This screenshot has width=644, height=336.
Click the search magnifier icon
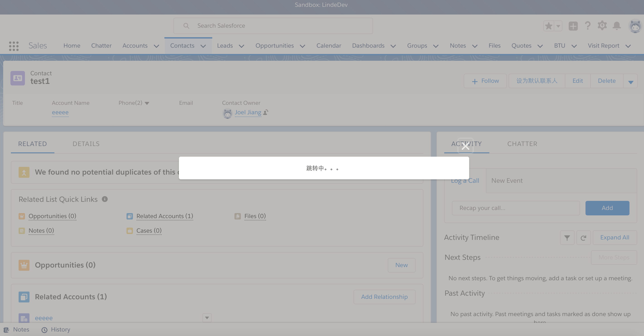click(186, 26)
